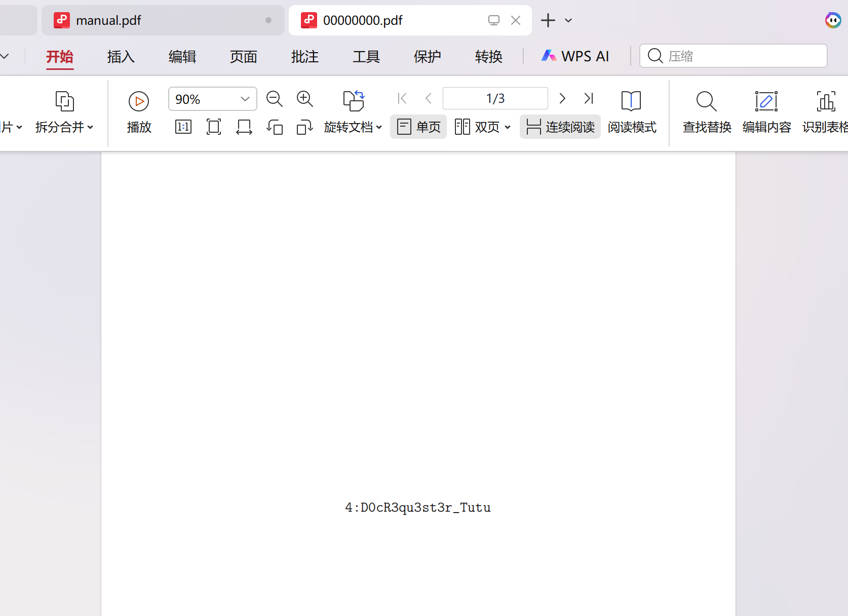This screenshot has height=616, width=848.
Task: Click Edit Content (编辑内容) tool
Action: [x=766, y=112]
